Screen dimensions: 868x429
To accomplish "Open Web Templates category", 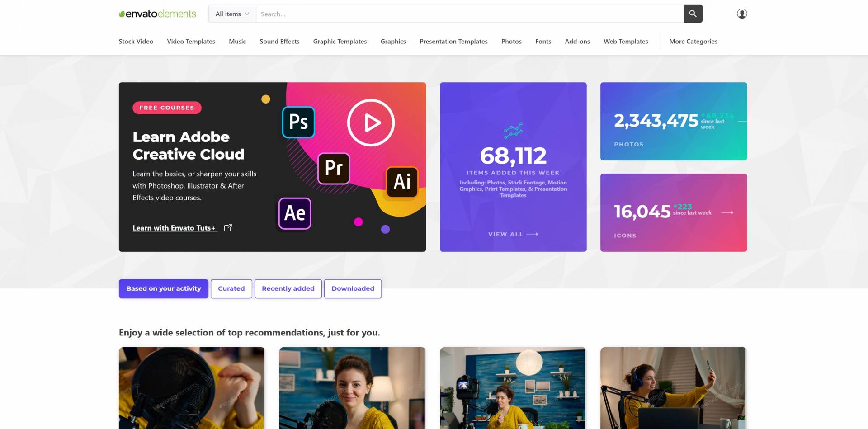I will [626, 41].
